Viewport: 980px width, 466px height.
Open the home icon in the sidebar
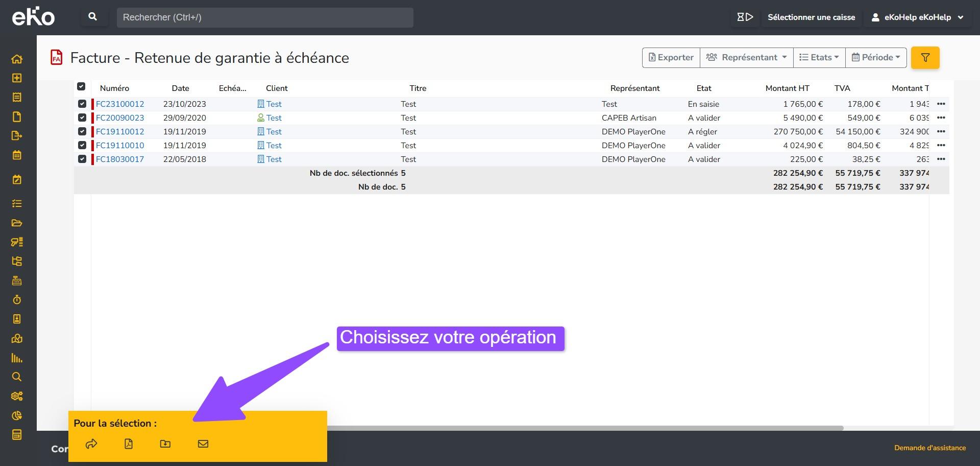(17, 59)
